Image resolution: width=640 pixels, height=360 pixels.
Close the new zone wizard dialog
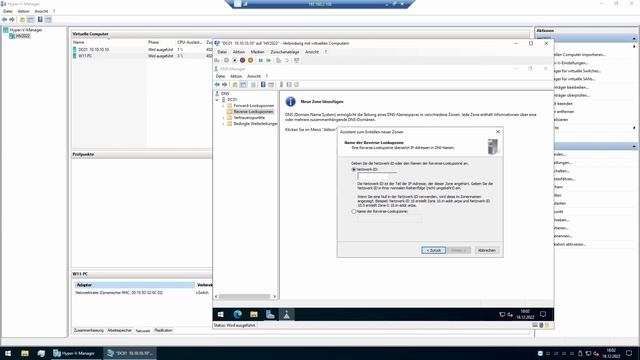pyautogui.click(x=498, y=132)
